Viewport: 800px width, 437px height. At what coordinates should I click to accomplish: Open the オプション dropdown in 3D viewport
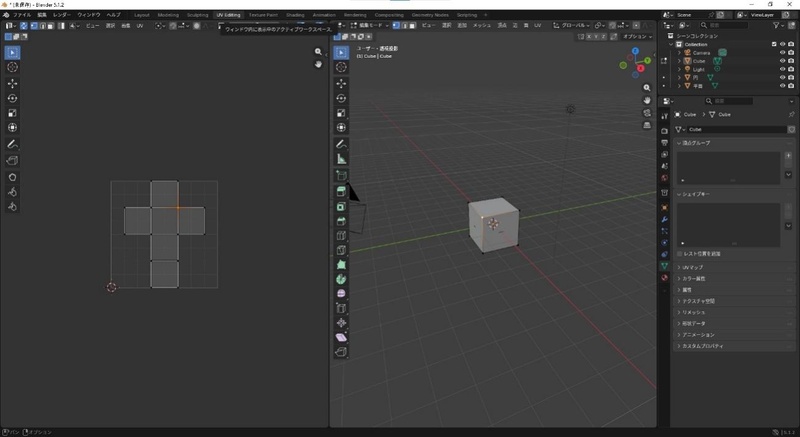click(637, 37)
